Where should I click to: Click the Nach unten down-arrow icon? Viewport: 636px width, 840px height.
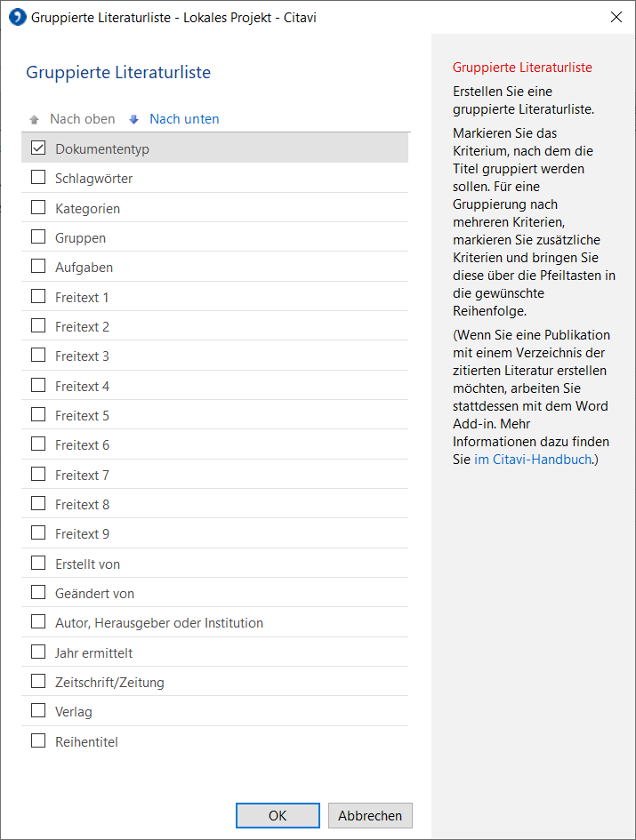click(x=134, y=119)
